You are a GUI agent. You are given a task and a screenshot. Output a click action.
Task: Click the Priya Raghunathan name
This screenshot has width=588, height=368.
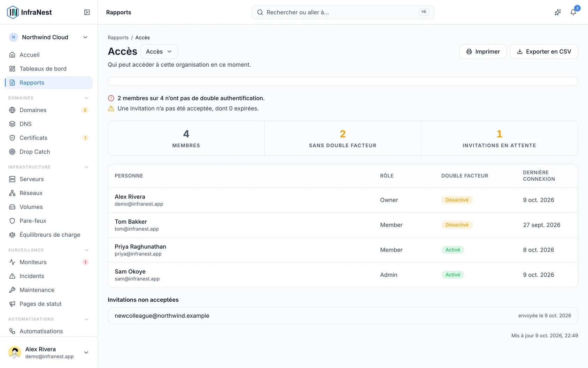pyautogui.click(x=140, y=247)
